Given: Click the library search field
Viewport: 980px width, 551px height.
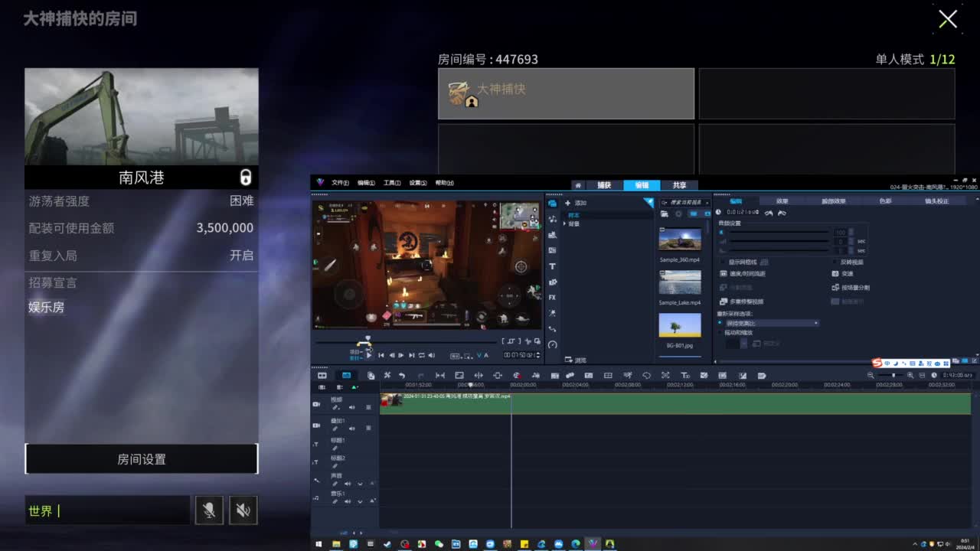Looking at the screenshot, I should pyautogui.click(x=685, y=202).
